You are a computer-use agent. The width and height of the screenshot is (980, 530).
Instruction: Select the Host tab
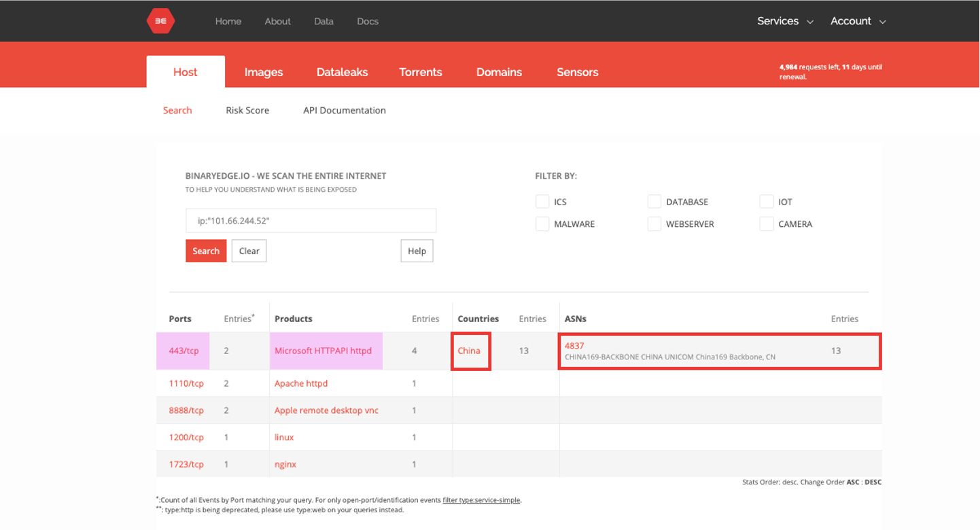tap(186, 72)
